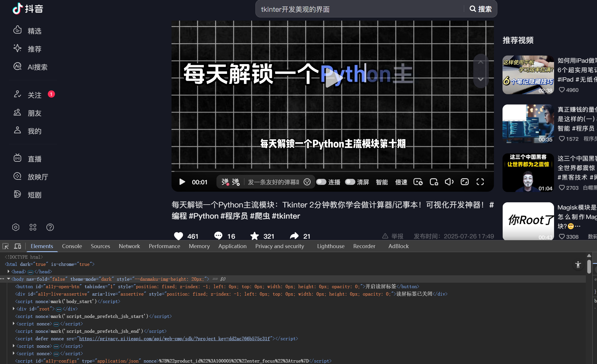Enable the 清屏 clear screen switch
Image resolution: width=597 pixels, height=364 pixels.
(x=350, y=182)
